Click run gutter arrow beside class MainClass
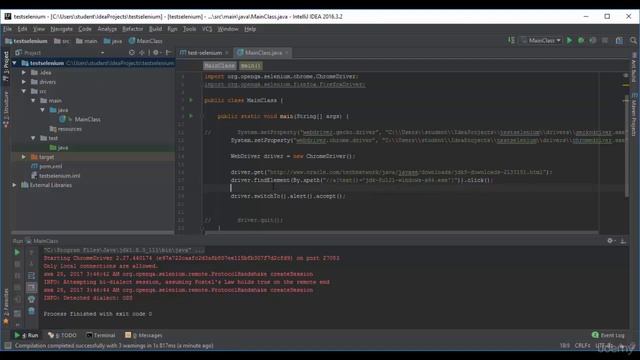The height and width of the screenshot is (360, 640). tap(191, 100)
